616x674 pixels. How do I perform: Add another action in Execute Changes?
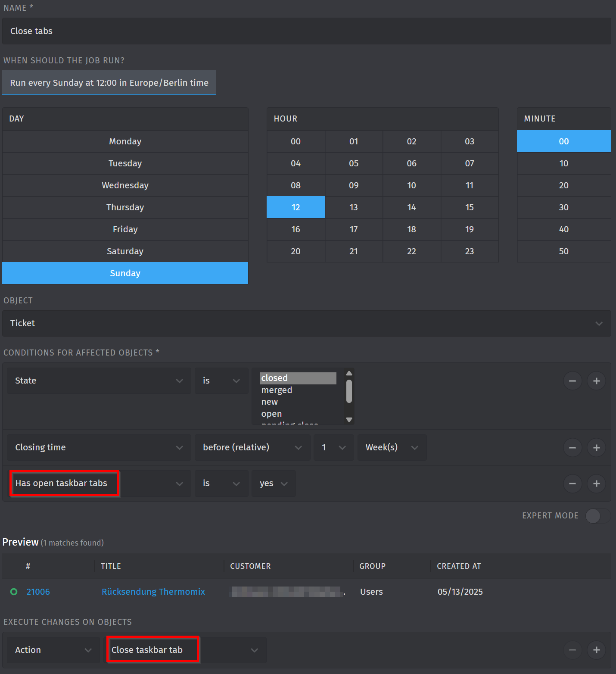click(x=596, y=650)
